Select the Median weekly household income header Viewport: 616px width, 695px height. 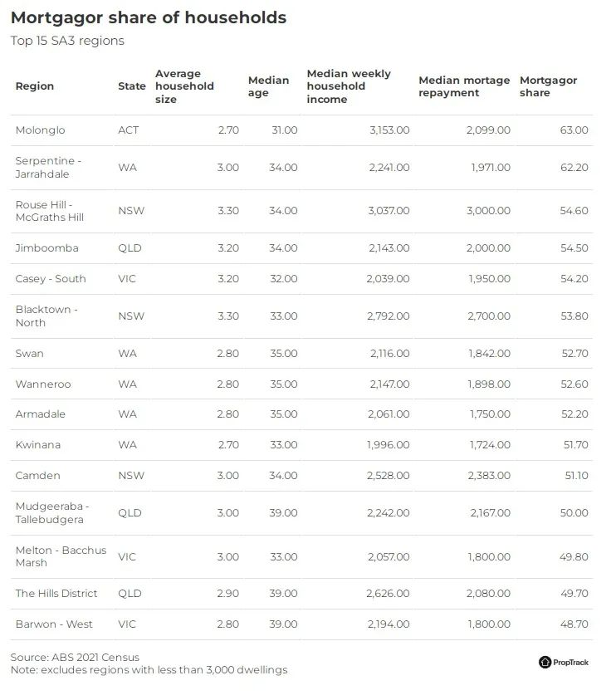click(349, 86)
